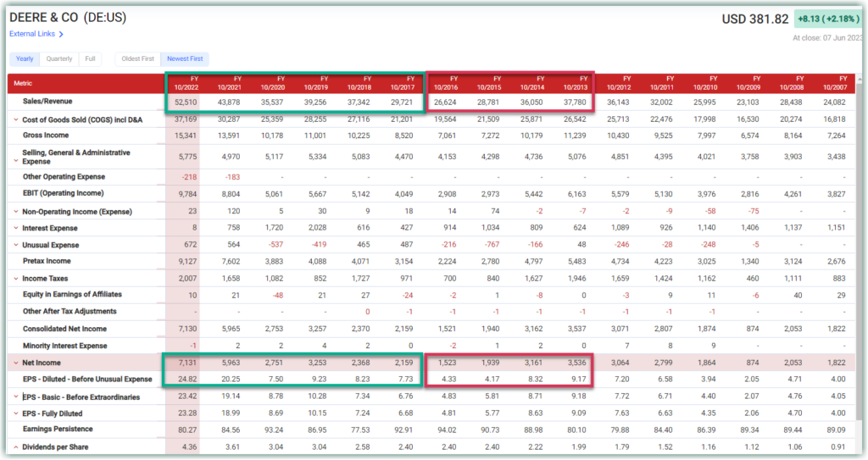Click dividends per share value 4.36
868x460 pixels.
coord(189,447)
